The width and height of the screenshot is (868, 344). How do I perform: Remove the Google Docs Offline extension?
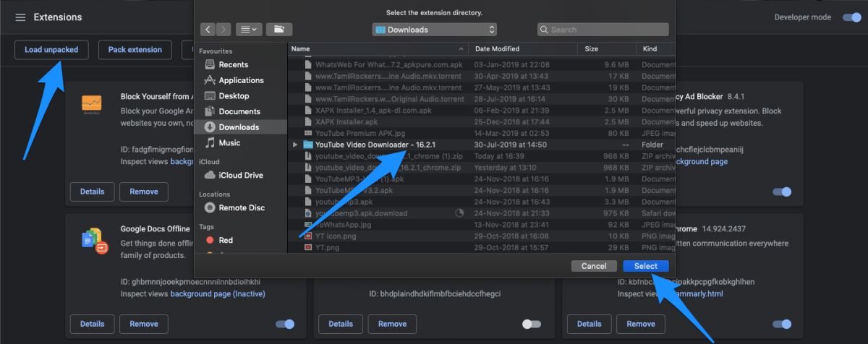point(144,324)
